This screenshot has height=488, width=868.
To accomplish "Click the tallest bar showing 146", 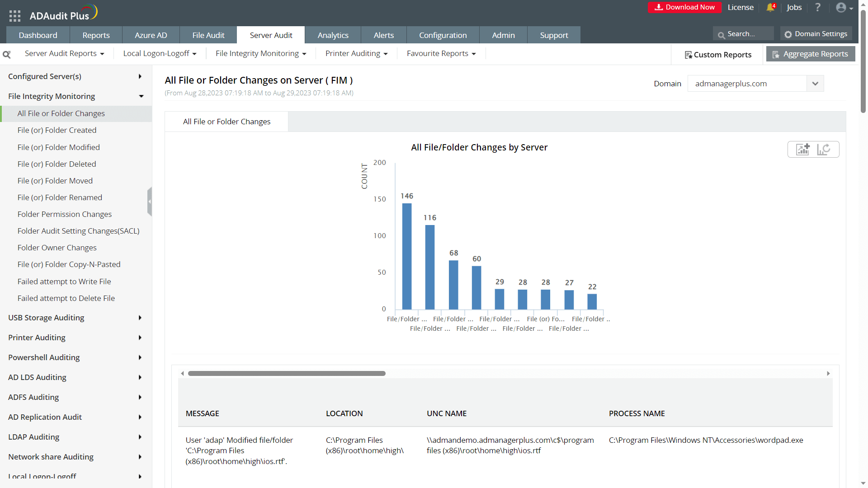I will (407, 256).
